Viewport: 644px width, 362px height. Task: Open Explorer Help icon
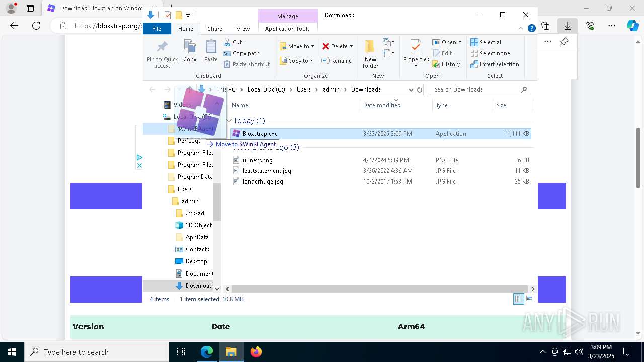(531, 29)
